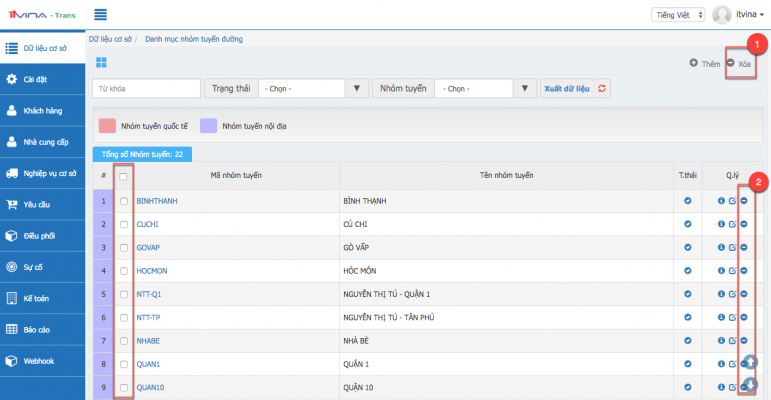This screenshot has height=400, width=771.
Task: Click the pink Nhóm tuyến quốc tế swatch
Action: click(x=105, y=127)
